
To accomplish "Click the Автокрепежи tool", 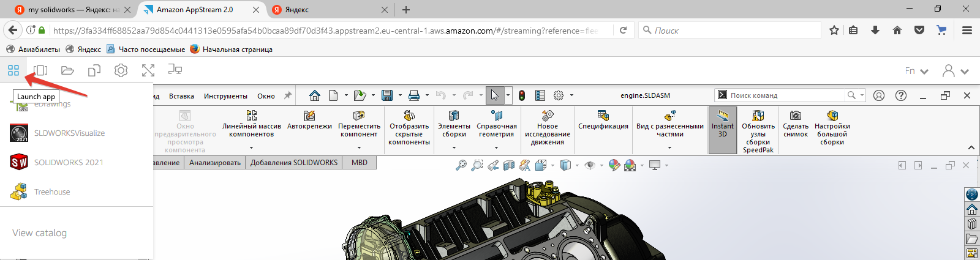I will [x=309, y=121].
